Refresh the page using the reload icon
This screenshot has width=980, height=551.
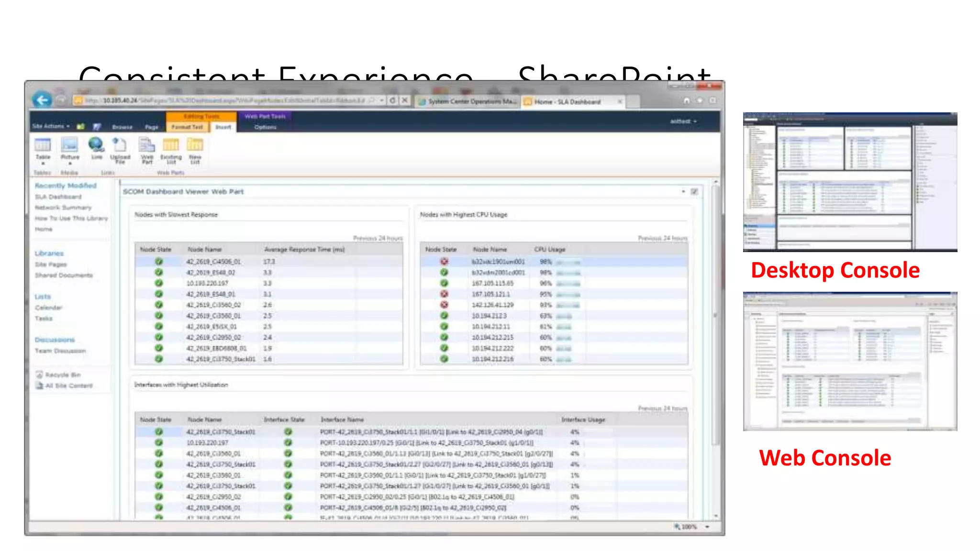click(x=392, y=100)
